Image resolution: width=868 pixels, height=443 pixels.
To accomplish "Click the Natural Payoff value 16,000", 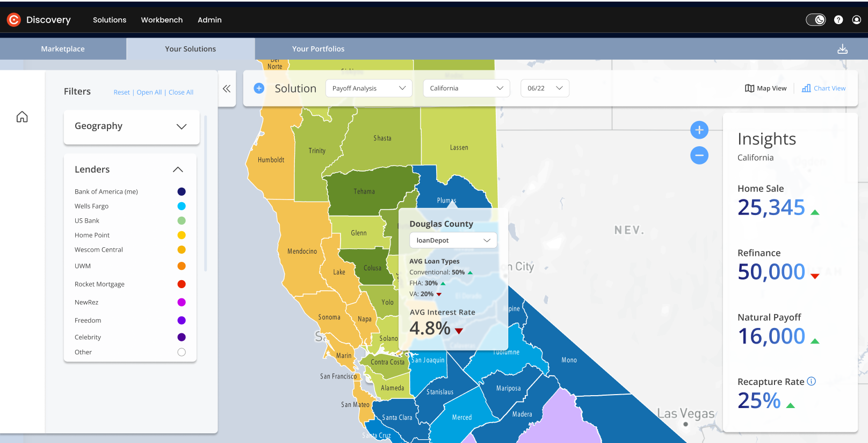I will pyautogui.click(x=771, y=337).
